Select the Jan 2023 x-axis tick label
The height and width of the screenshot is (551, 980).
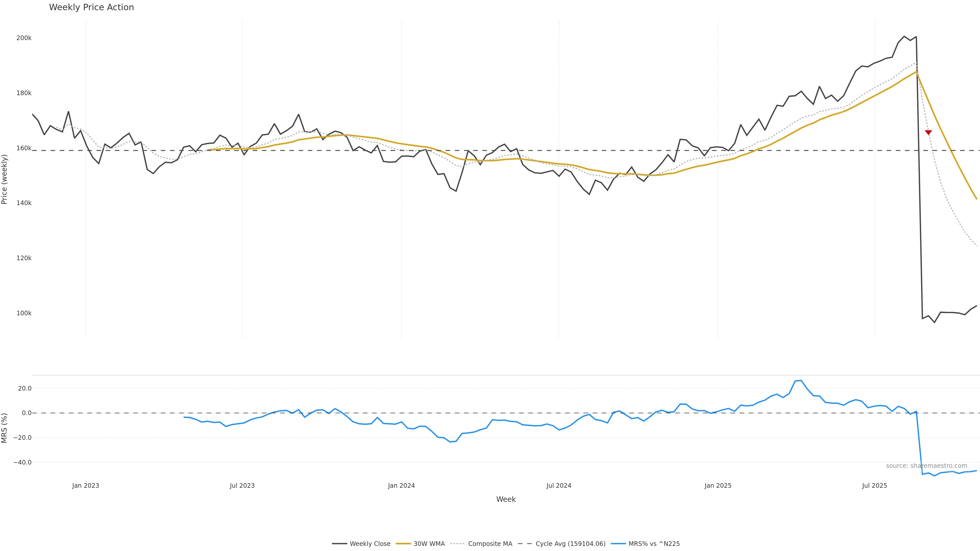tap(85, 486)
